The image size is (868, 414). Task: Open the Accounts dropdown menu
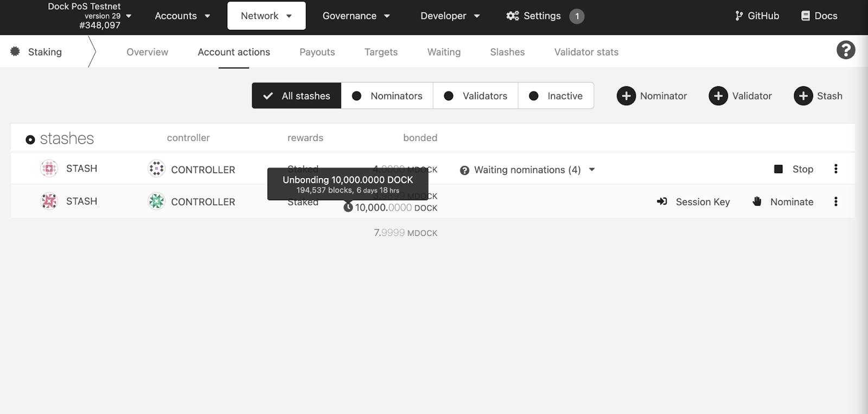coord(182,16)
